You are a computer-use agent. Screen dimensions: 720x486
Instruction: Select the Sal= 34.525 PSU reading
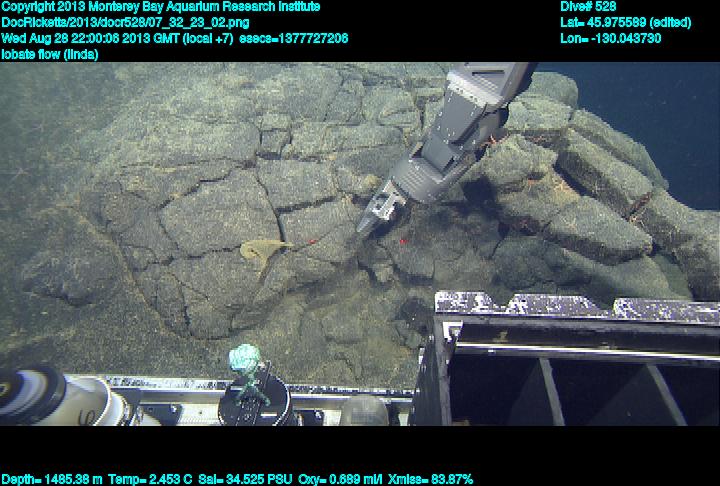tap(240, 479)
